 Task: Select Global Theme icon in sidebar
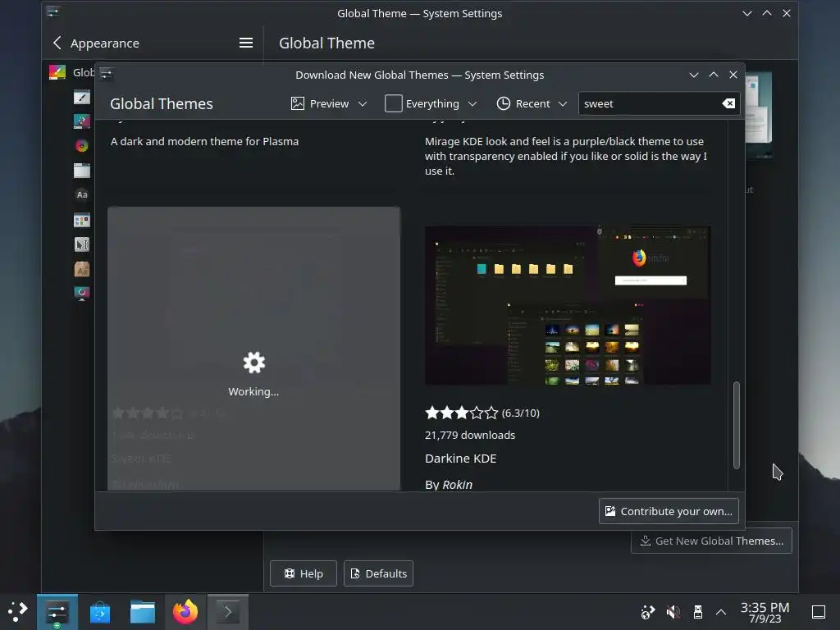point(57,72)
